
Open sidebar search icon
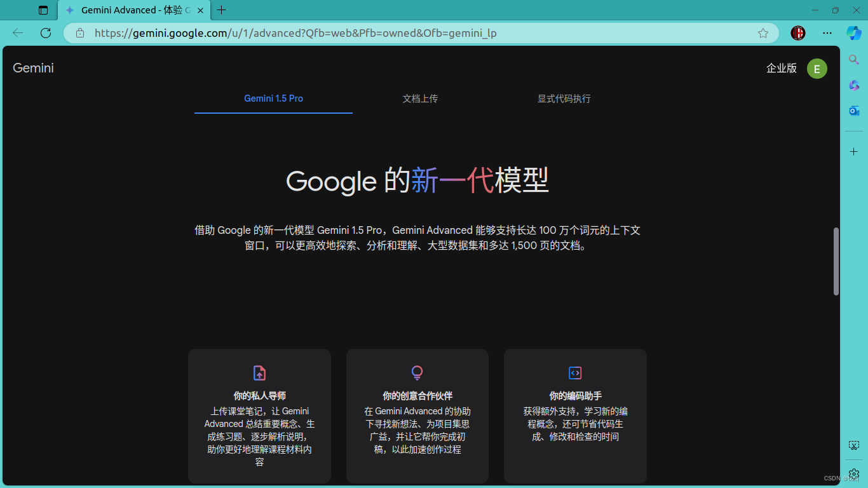pyautogui.click(x=854, y=60)
